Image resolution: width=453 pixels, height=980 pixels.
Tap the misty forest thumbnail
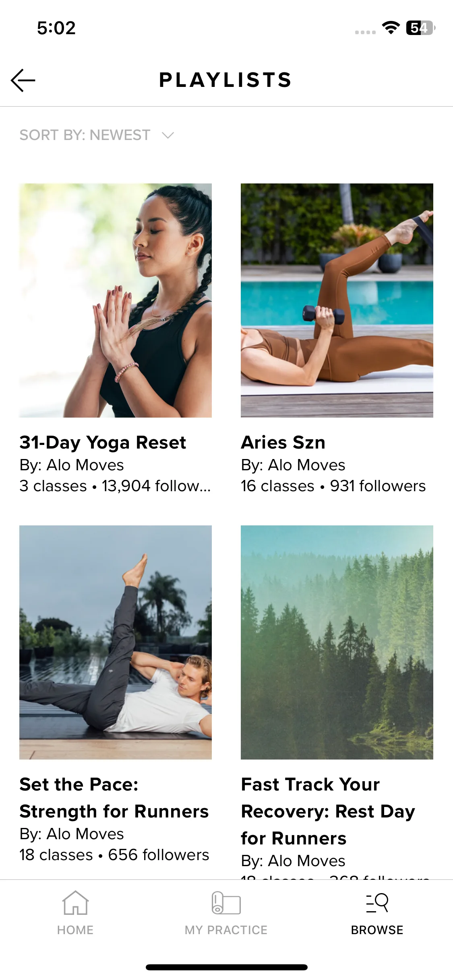[337, 642]
